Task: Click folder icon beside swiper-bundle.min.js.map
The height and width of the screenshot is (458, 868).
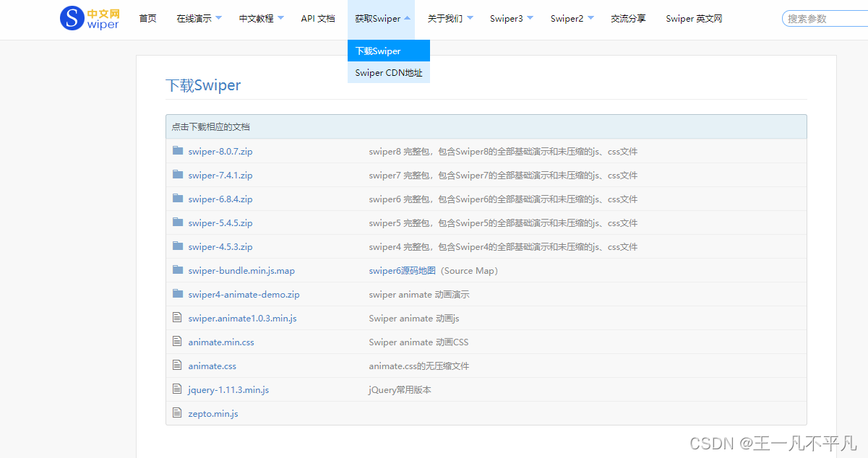Action: coord(178,270)
